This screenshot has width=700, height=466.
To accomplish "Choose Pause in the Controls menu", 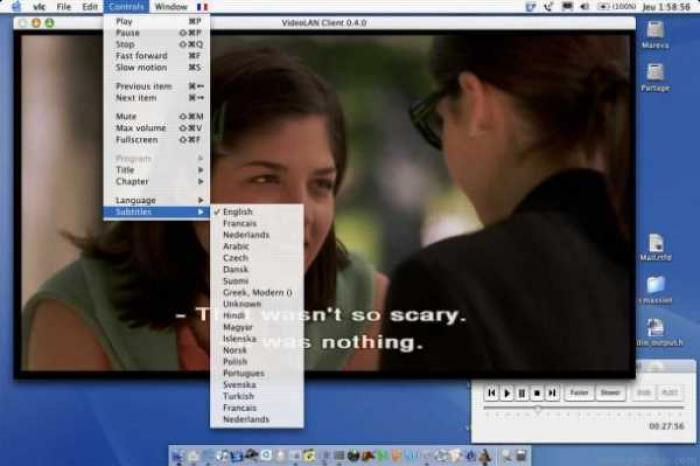I will click(x=157, y=33).
